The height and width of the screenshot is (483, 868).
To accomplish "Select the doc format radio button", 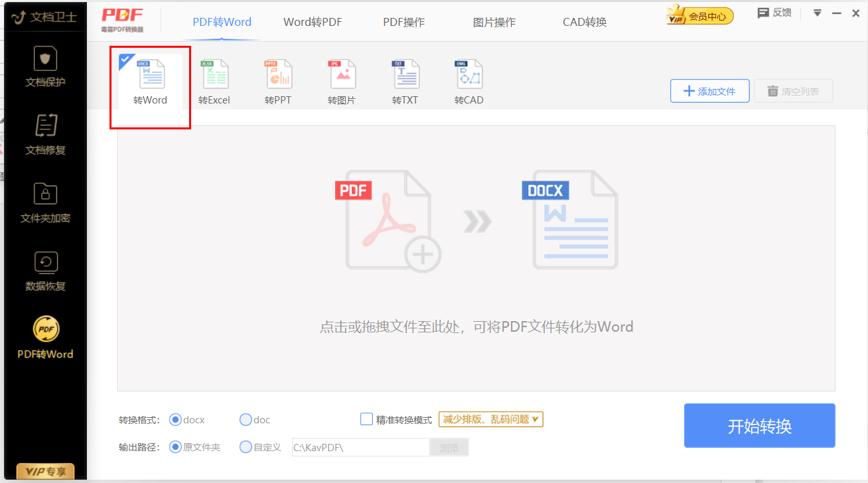I will pyautogui.click(x=246, y=419).
